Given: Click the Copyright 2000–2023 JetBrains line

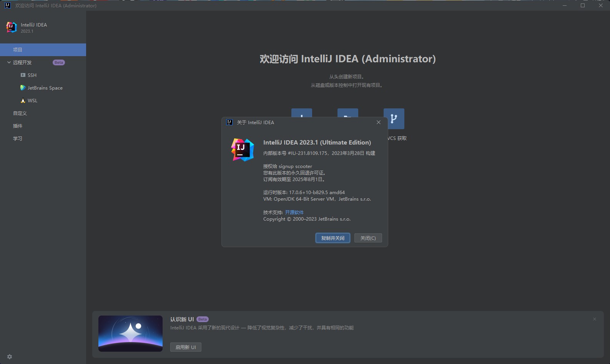Looking at the screenshot, I should coord(307,219).
